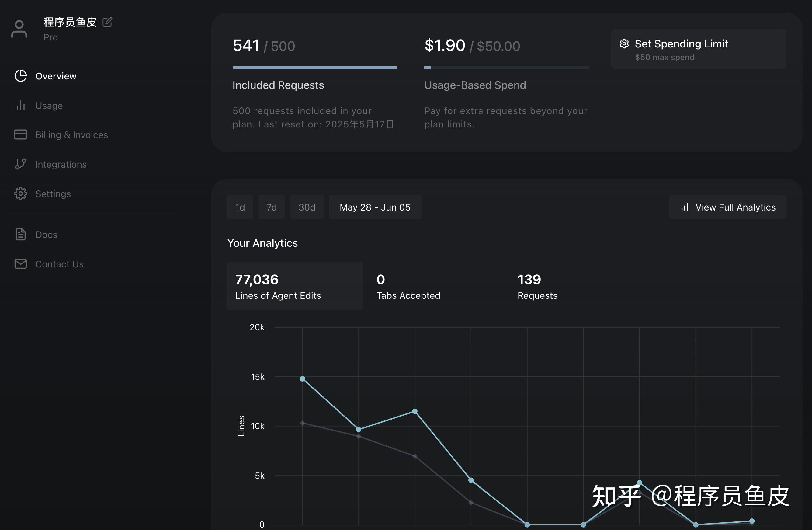Click the Integrations branch icon
This screenshot has height=530, width=812.
20,164
